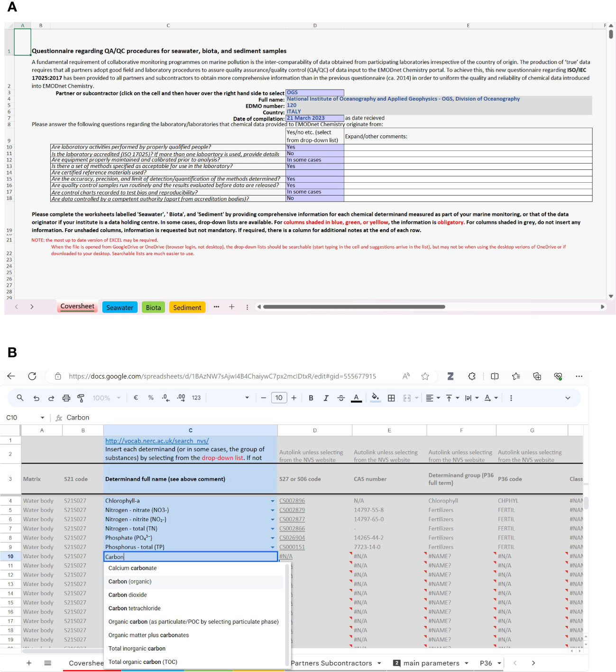
Task: Open the borders tool
Action: coord(391,398)
